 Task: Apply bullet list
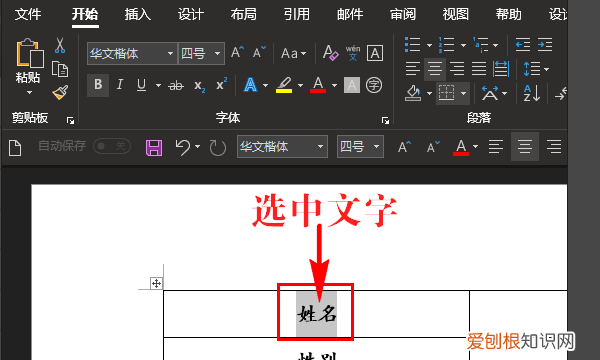pyautogui.click(x=412, y=45)
